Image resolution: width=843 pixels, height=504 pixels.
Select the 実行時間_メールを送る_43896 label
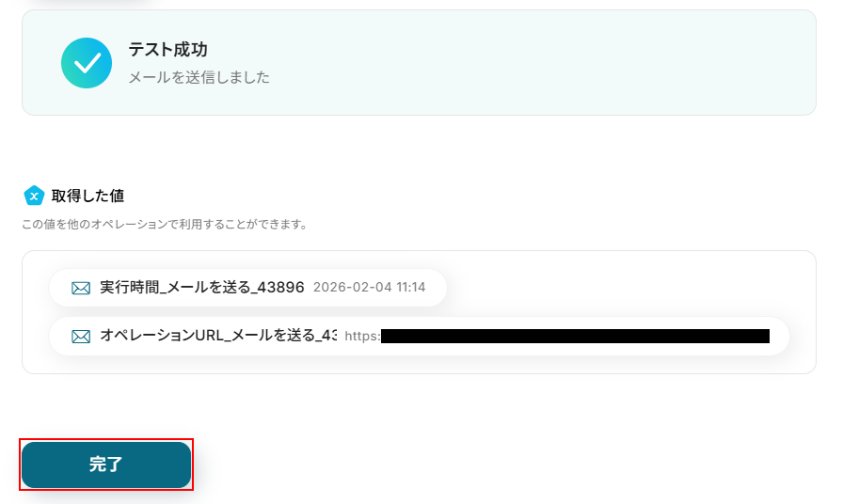click(202, 288)
